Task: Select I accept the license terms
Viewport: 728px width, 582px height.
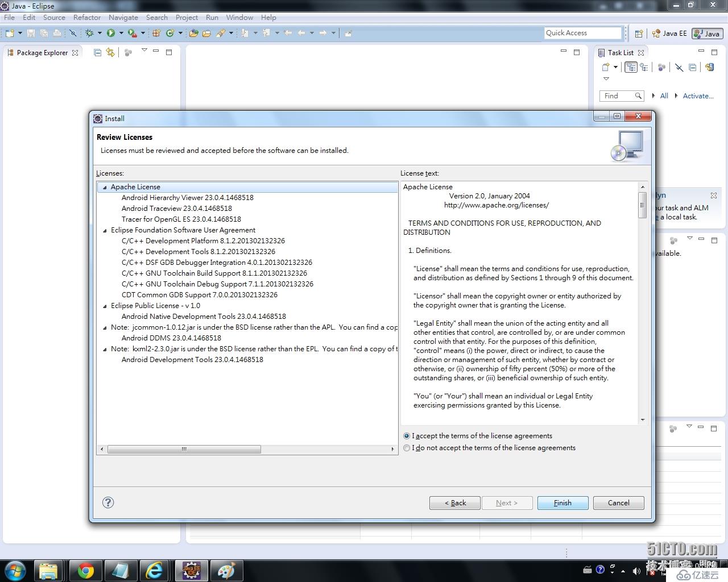Action: pyautogui.click(x=478, y=436)
